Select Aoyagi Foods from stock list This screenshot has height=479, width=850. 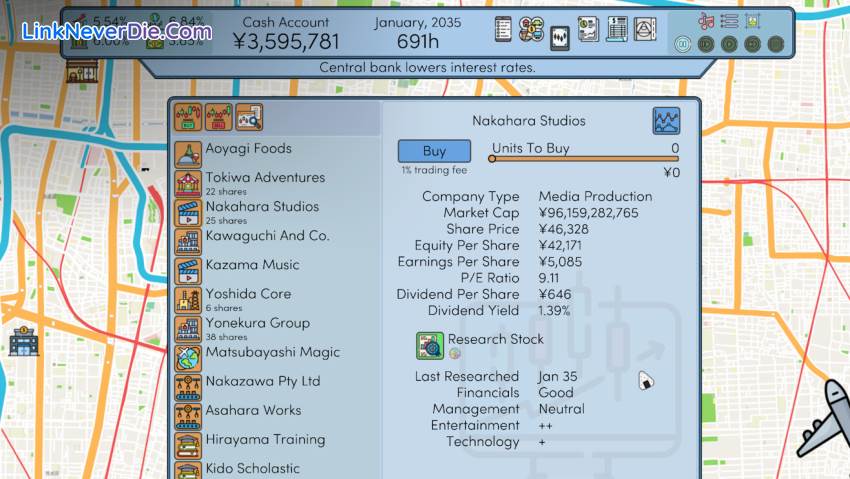(x=248, y=149)
